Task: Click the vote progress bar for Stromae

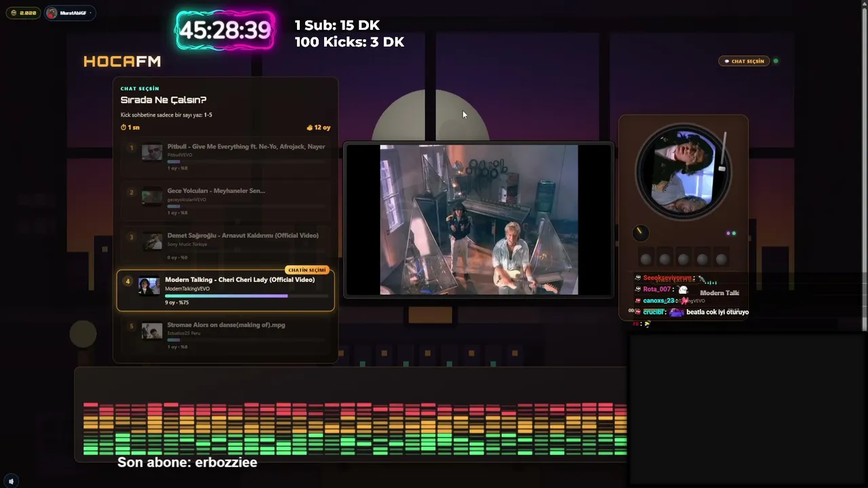Action: pyautogui.click(x=247, y=340)
